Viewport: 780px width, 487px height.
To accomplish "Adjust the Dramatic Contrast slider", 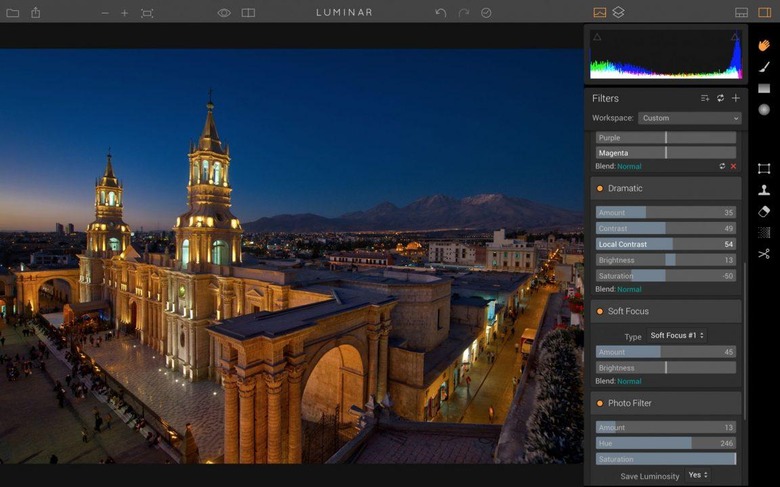I will (666, 228).
